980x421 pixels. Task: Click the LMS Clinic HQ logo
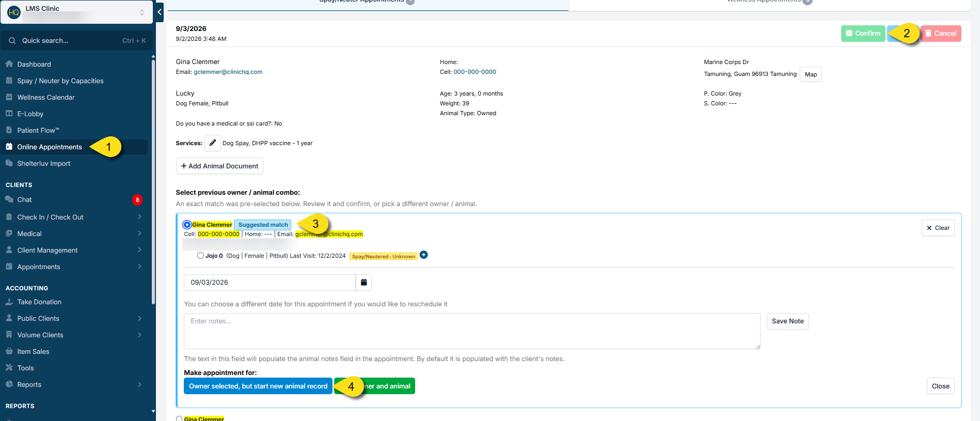(x=14, y=12)
